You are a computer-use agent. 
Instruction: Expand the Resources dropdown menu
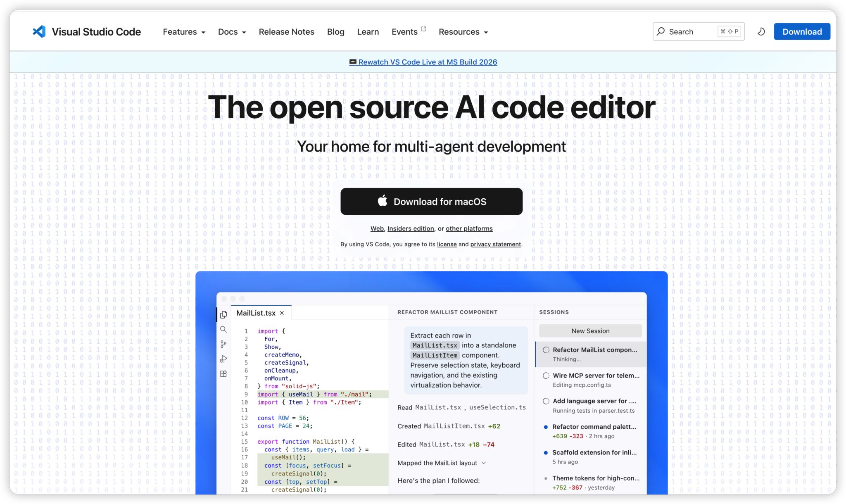pos(463,32)
